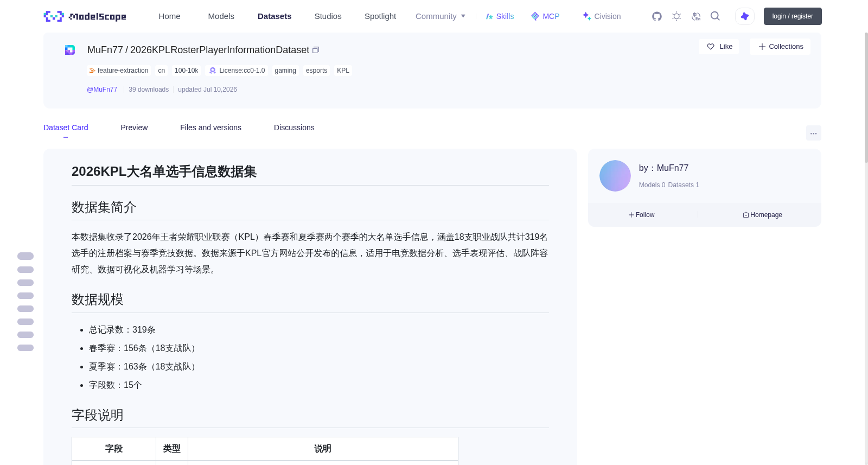Click the 数据规模 heading
The image size is (868, 465).
click(x=98, y=300)
